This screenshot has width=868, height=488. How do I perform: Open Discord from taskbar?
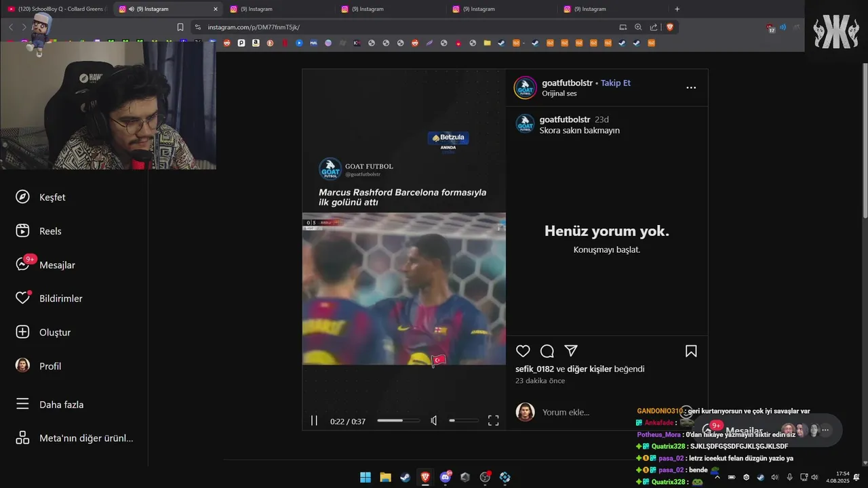(446, 477)
